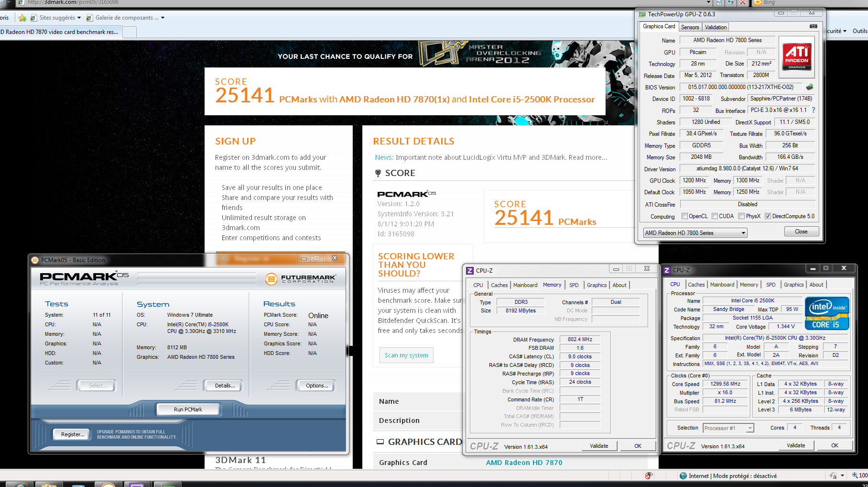Open the new blank browser tab
The width and height of the screenshot is (868, 487).
(x=130, y=32)
